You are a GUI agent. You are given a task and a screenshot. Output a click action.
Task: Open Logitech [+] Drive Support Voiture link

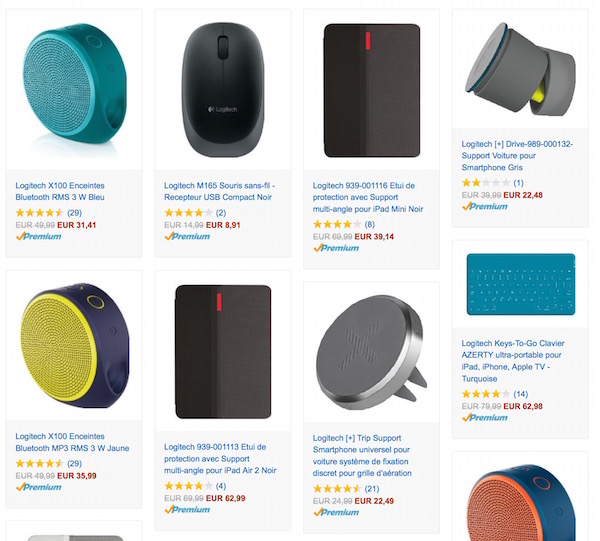point(517,156)
